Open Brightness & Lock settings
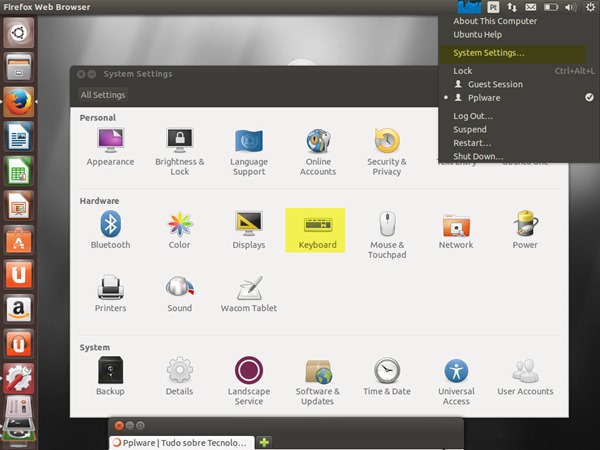 coord(179,152)
